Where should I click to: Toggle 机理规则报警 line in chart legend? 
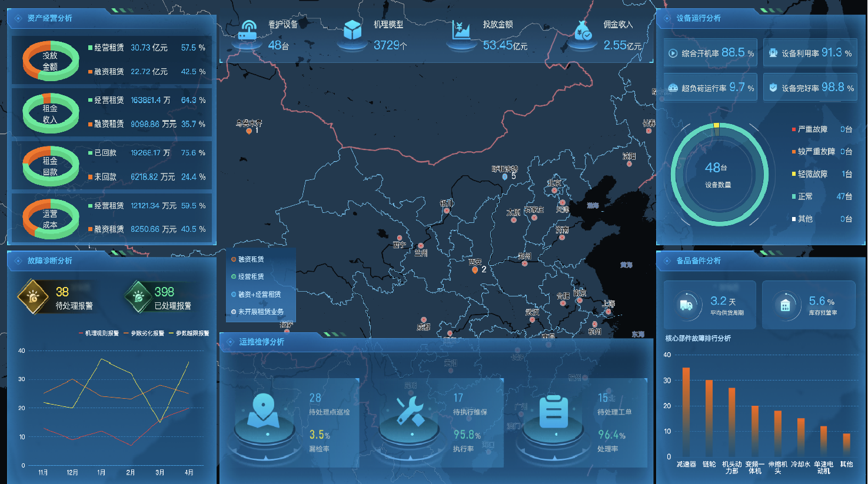(x=99, y=333)
